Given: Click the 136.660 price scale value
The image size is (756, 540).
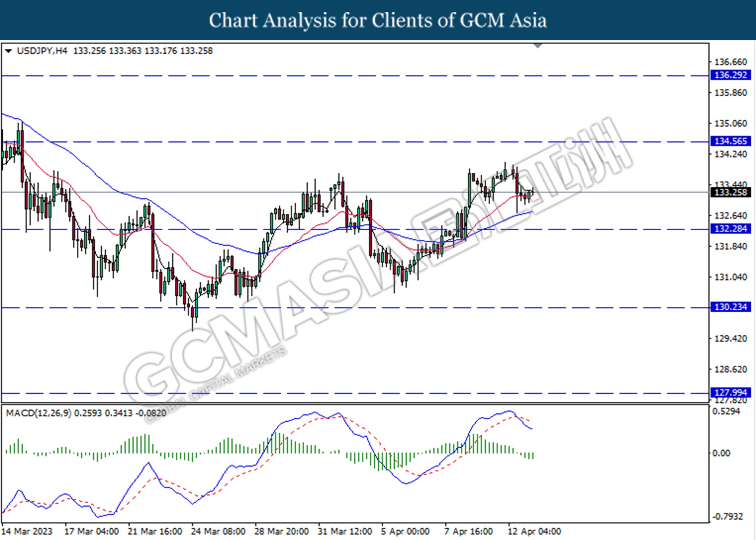Looking at the screenshot, I should (731, 62).
